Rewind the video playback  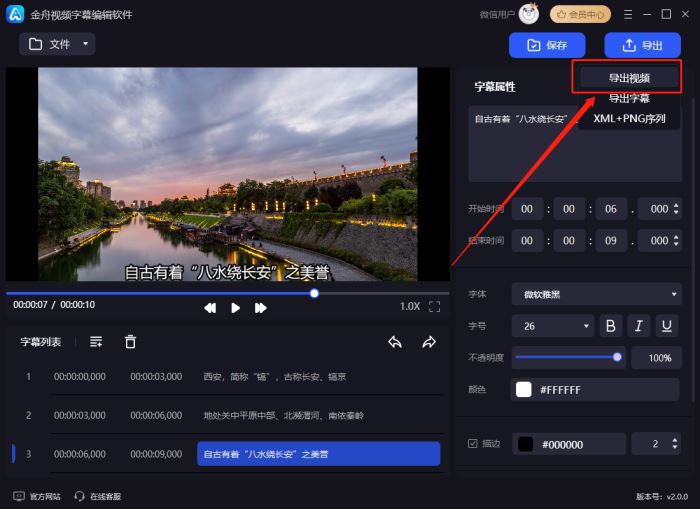click(x=210, y=308)
